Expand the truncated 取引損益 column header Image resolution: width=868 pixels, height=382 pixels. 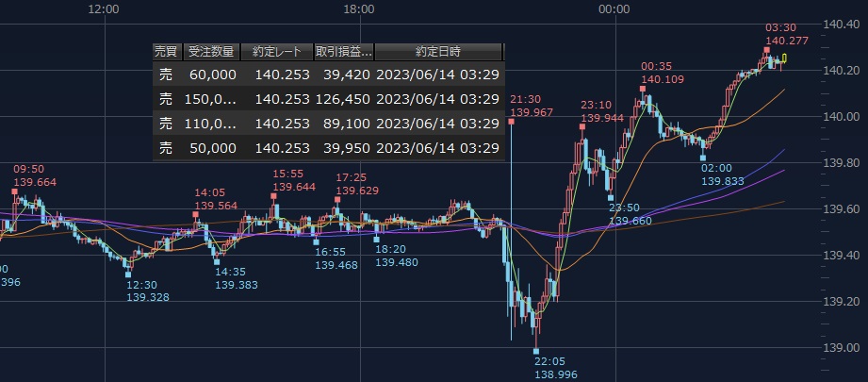click(x=344, y=52)
